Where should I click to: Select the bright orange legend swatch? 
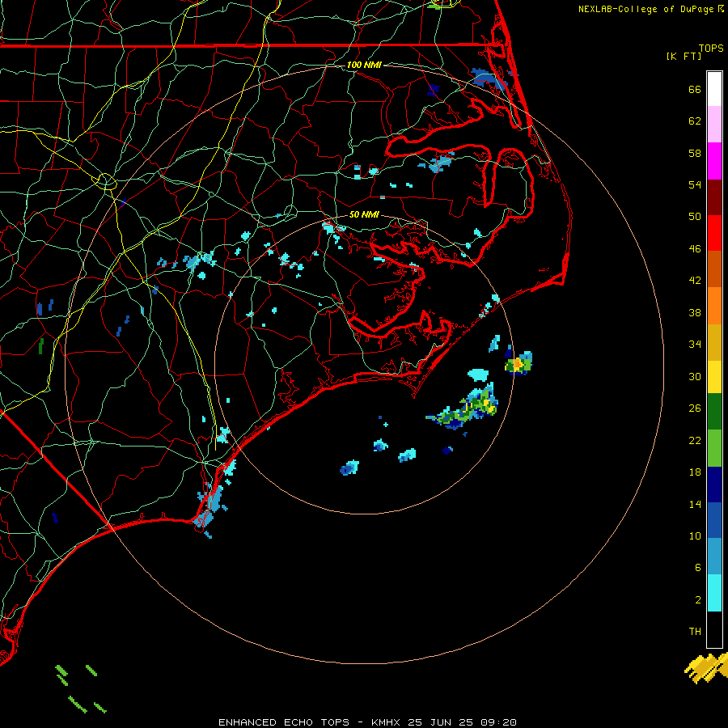click(714, 306)
